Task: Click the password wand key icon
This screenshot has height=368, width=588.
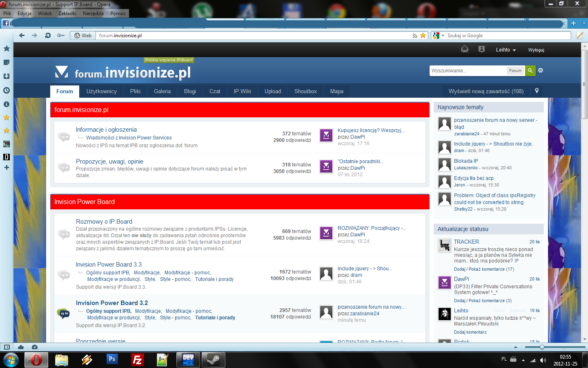Action: coord(61,36)
